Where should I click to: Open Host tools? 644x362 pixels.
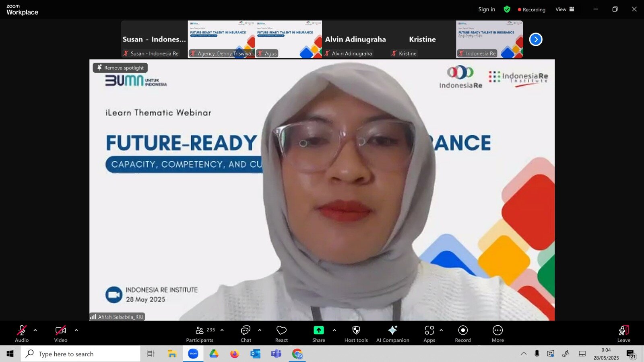click(356, 334)
